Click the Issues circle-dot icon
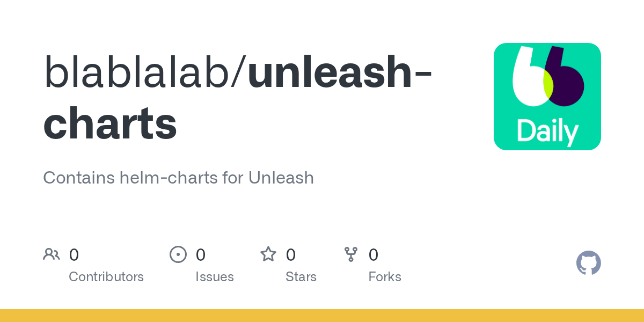The height and width of the screenshot is (322, 644). [x=178, y=254]
